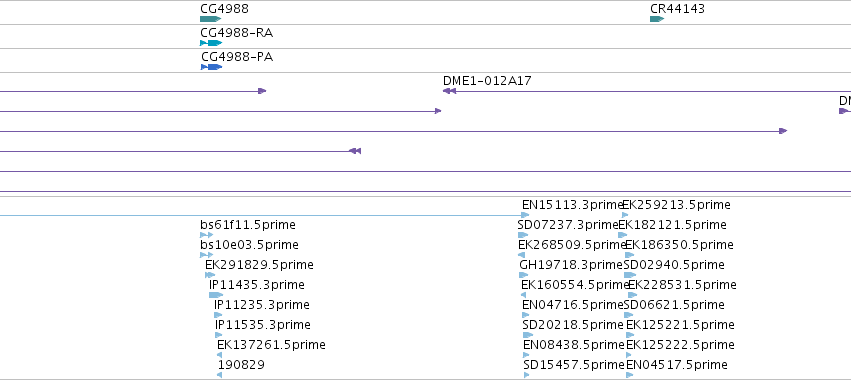Click the glyph below EK291829.5prime label
851x380 pixels.
click(210, 275)
